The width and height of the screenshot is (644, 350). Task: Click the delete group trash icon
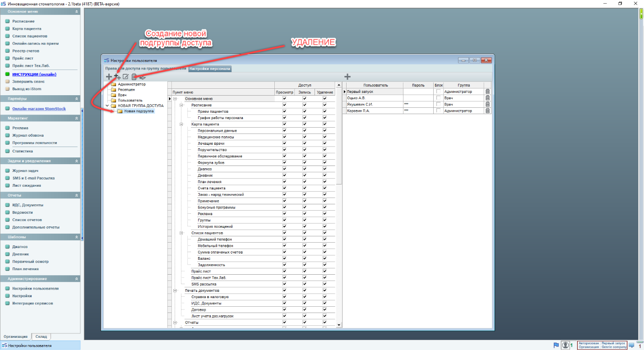(x=134, y=77)
